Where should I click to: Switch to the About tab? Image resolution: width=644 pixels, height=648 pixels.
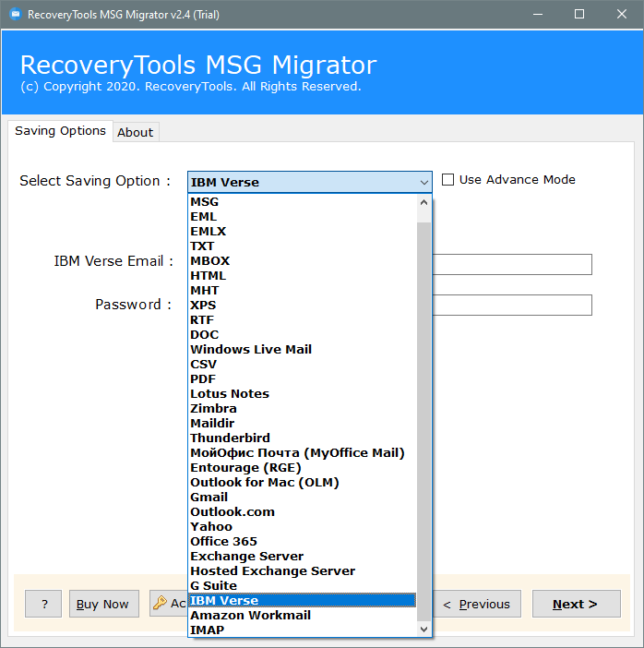coord(136,132)
